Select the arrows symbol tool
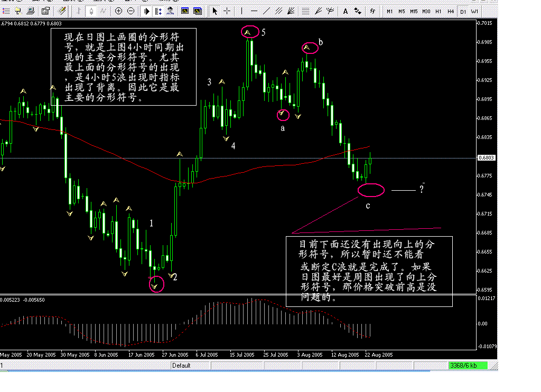 [358, 11]
